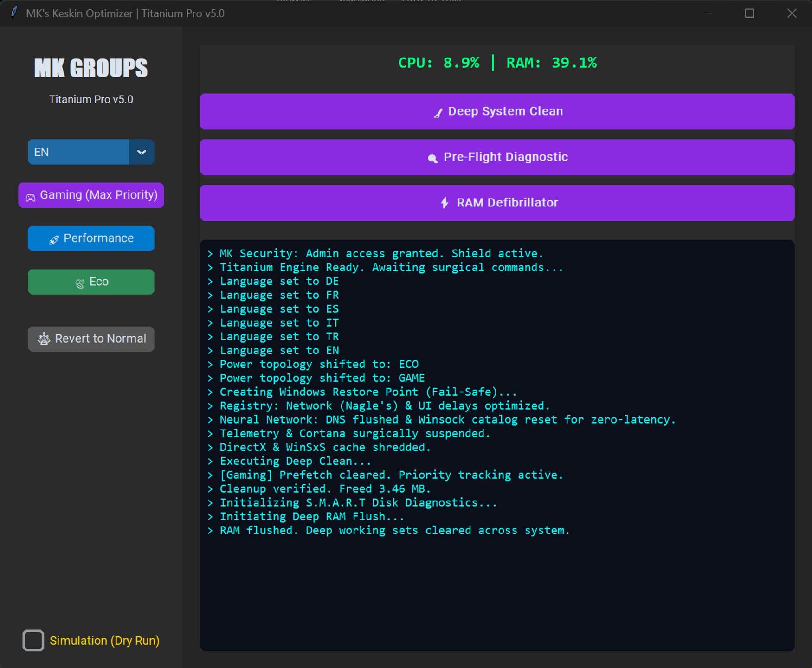Click the Simulation (Dry Run) label
The width and height of the screenshot is (812, 668).
104,641
